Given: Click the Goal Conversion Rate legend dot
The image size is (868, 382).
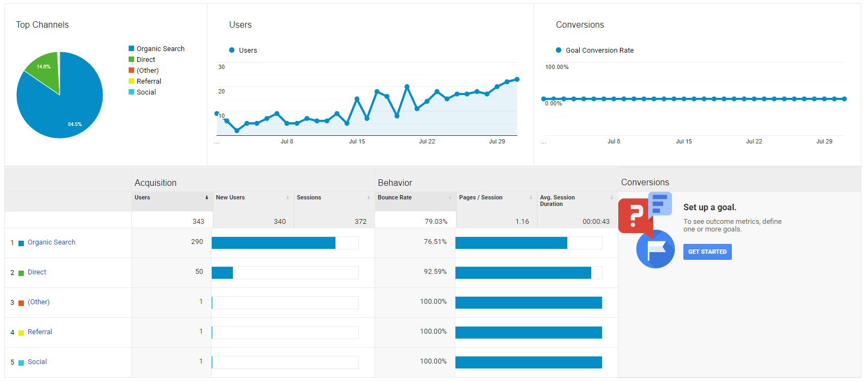Looking at the screenshot, I should tap(559, 50).
